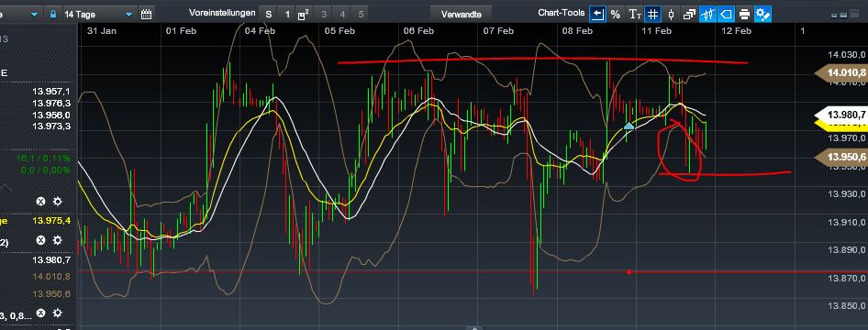Image resolution: width=868 pixels, height=330 pixels.
Task: Open the 14 Tage period dropdown
Action: tap(98, 15)
